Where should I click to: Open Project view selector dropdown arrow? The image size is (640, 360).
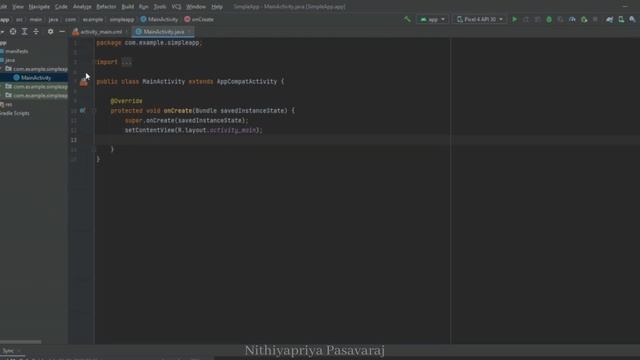2,31
